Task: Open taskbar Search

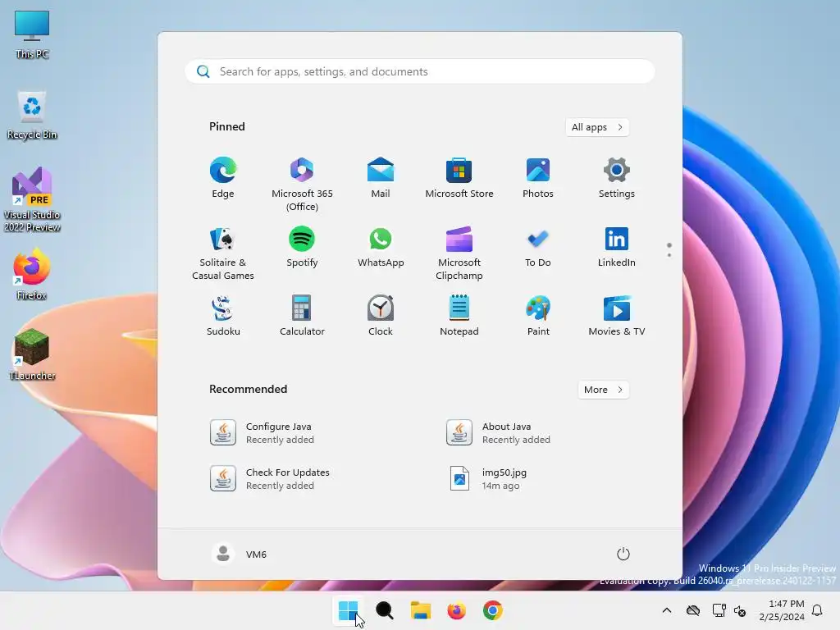Action: pyautogui.click(x=384, y=610)
